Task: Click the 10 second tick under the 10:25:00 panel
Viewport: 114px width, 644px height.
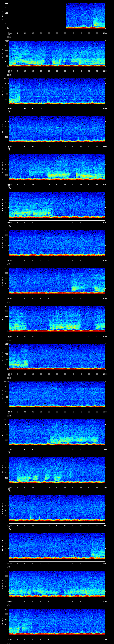Action: pos(25,639)
